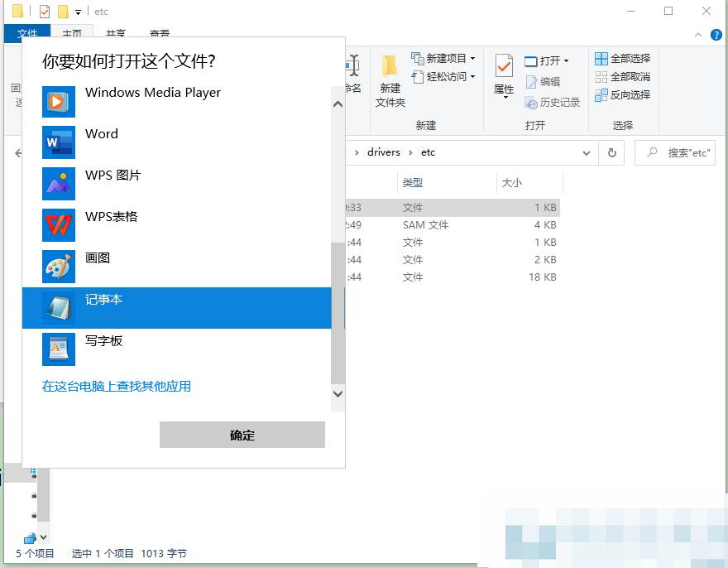The height and width of the screenshot is (568, 728).
Task: Click the app list scrollbar thumb
Action: pos(338,313)
